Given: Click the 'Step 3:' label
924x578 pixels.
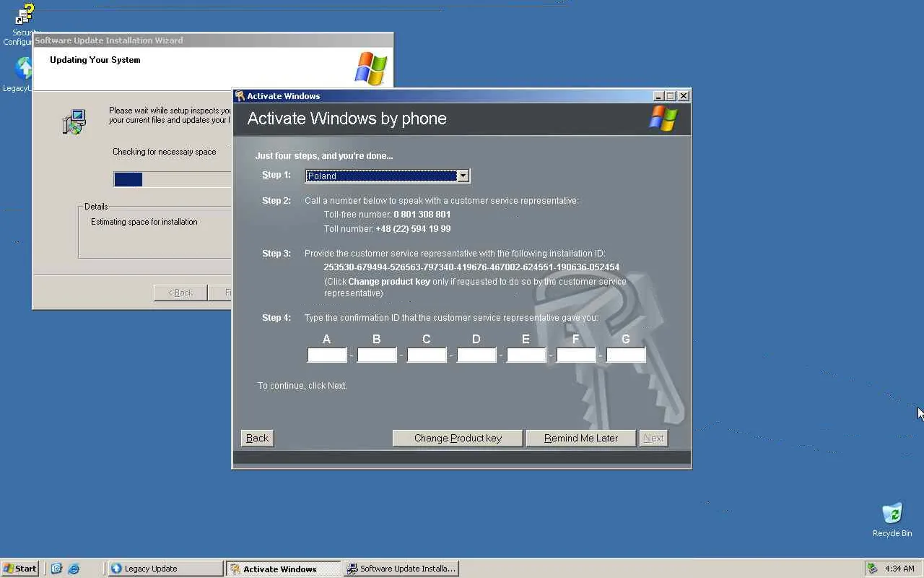Looking at the screenshot, I should [276, 254].
